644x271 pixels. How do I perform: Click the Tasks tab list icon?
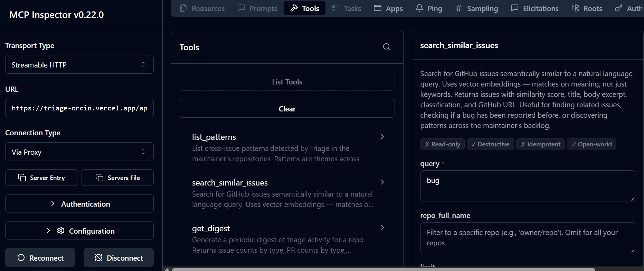pos(336,8)
